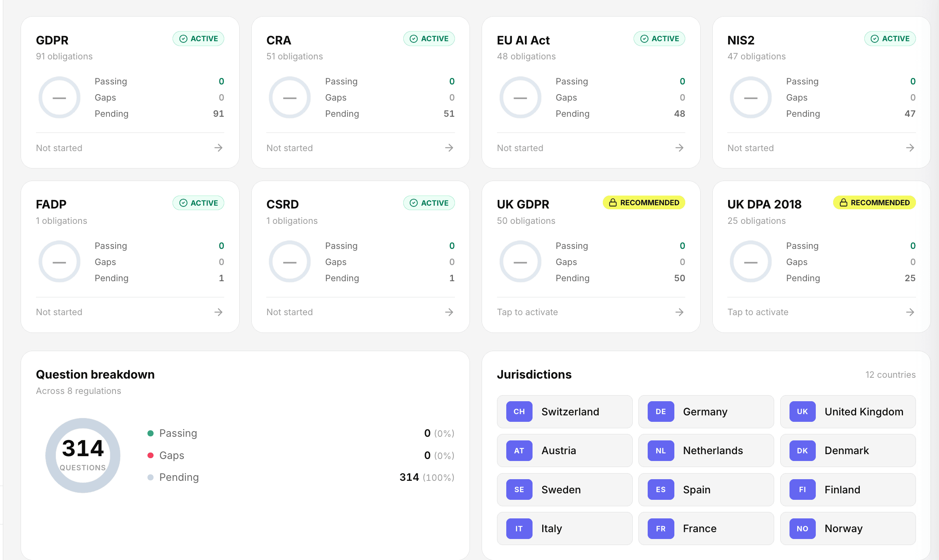
Task: Tap to activate UK DPA 2018
Action: (x=758, y=312)
